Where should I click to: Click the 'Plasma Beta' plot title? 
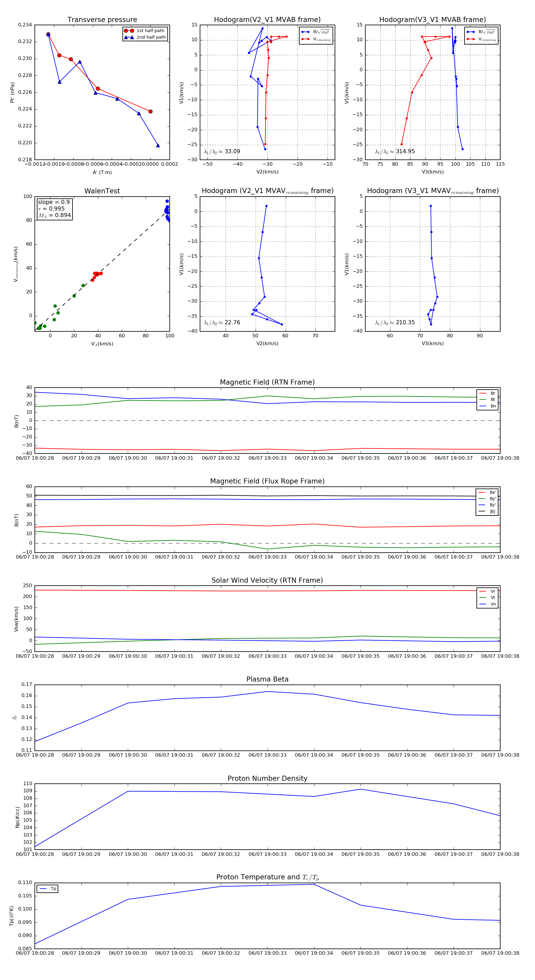coord(267,679)
